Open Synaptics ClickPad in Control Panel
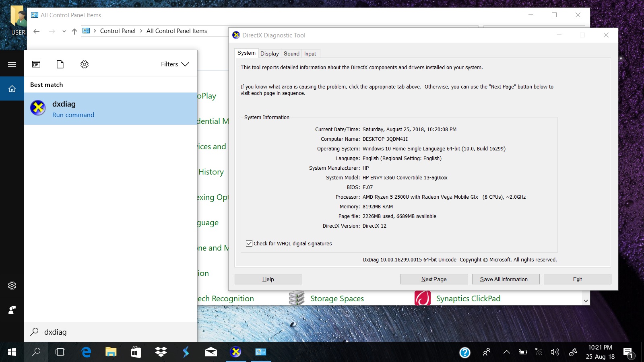The height and width of the screenshot is (362, 644). point(468,298)
